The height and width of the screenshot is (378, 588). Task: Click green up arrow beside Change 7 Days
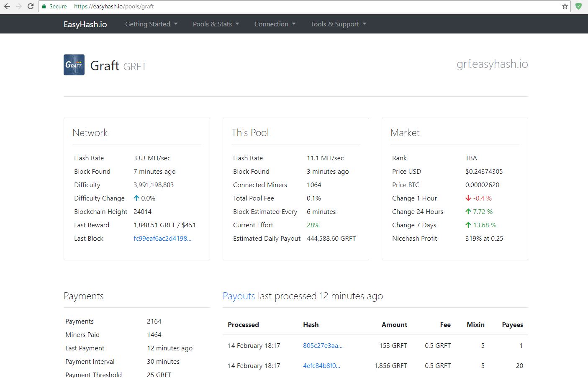pyautogui.click(x=468, y=225)
